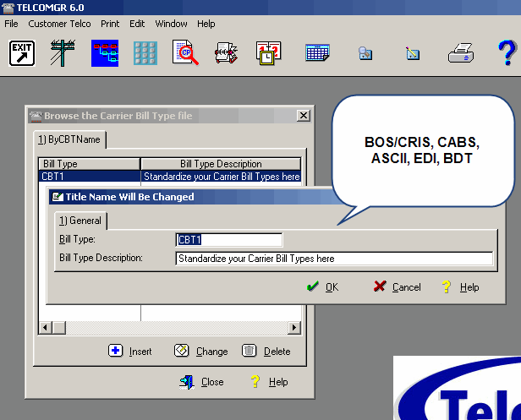Select the blue hierarchy chart toolbar icon
Viewport: 521px width, 420px height.
tap(105, 53)
